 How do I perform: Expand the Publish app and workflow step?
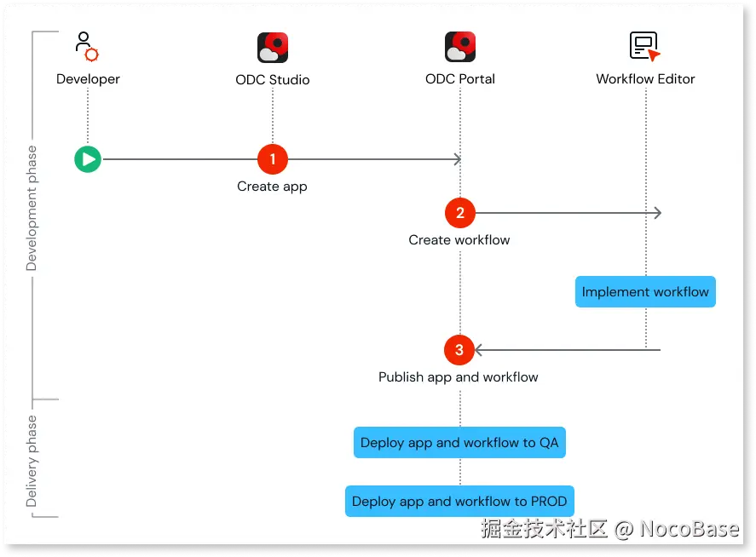[x=459, y=376]
